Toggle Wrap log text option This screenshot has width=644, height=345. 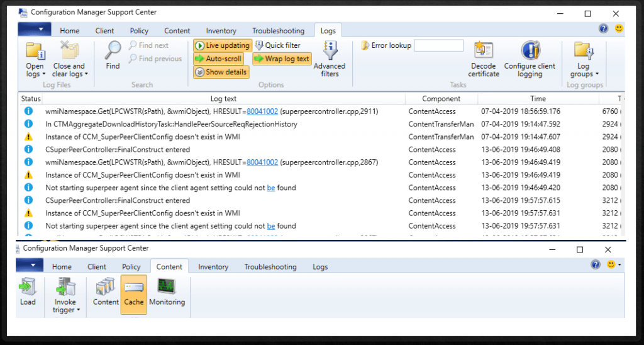click(x=282, y=59)
